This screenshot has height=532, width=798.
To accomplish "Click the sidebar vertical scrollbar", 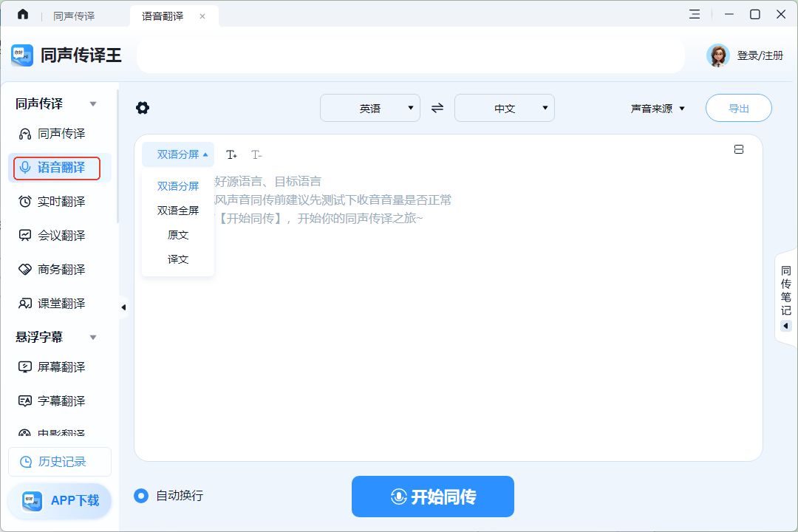I will [x=117, y=157].
